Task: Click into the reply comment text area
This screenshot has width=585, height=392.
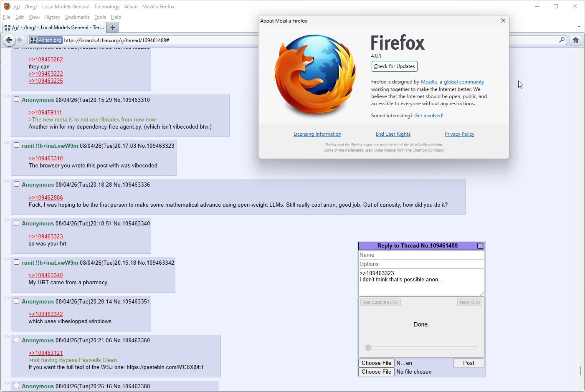Action: [421, 283]
